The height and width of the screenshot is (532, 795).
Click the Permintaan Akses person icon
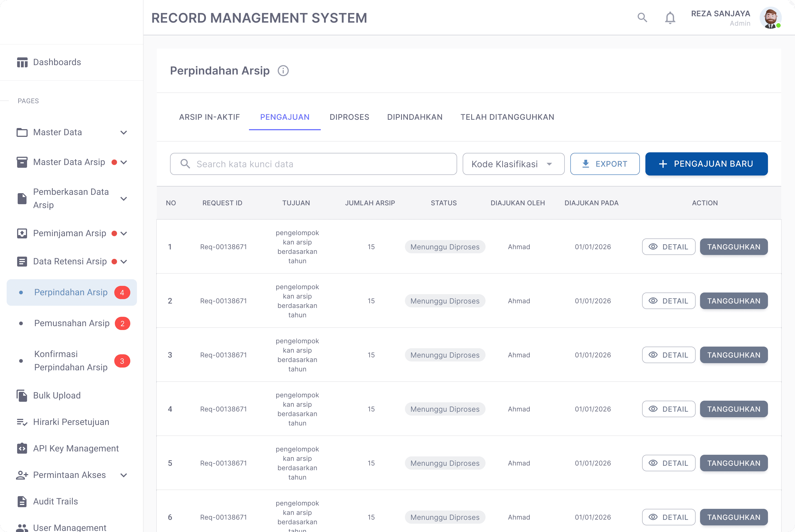pos(22,475)
